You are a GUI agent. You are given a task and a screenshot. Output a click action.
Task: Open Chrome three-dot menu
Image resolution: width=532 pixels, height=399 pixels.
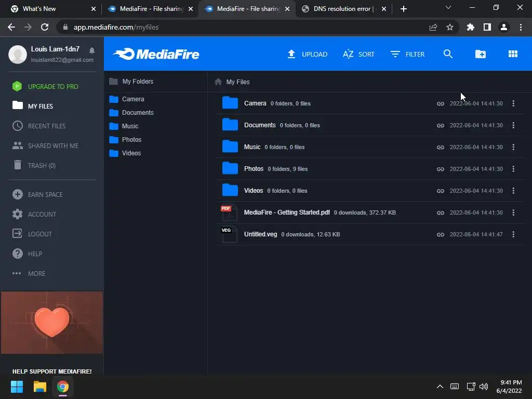521,27
